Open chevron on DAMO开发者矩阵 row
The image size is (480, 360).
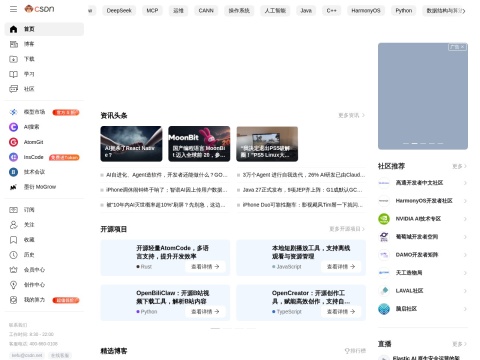coord(465,255)
